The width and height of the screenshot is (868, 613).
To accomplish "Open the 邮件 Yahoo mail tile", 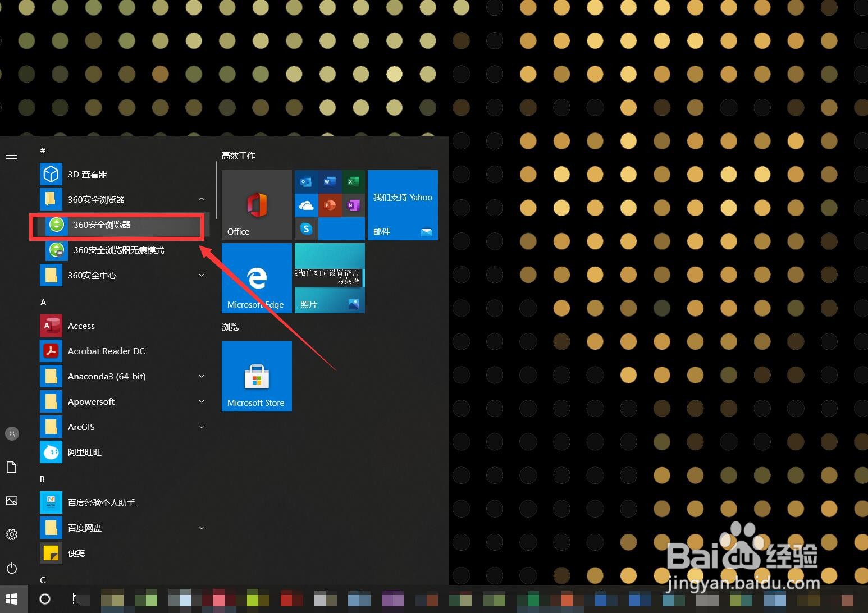I will point(403,205).
